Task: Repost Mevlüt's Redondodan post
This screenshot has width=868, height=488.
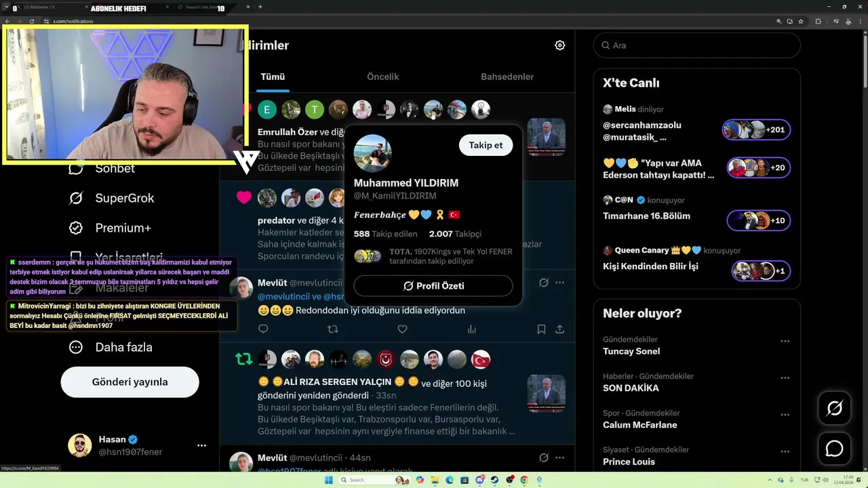Action: pos(332,329)
